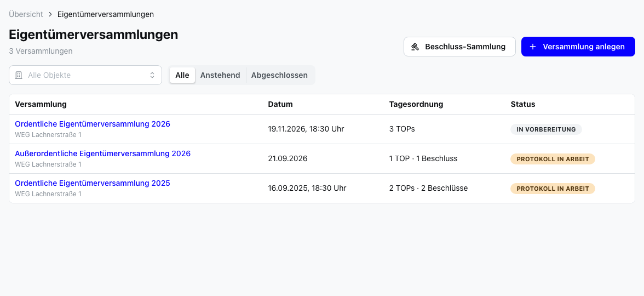Image resolution: width=644 pixels, height=296 pixels.
Task: Click PROTOKOLL IN ARBEIT badge for 21.09.2026
Action: point(553,159)
